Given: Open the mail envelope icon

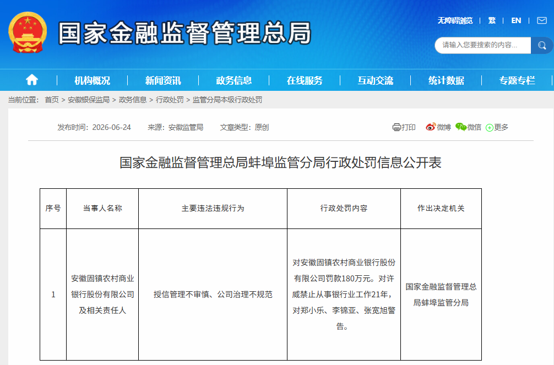Looking at the screenshot, I should 542,20.
